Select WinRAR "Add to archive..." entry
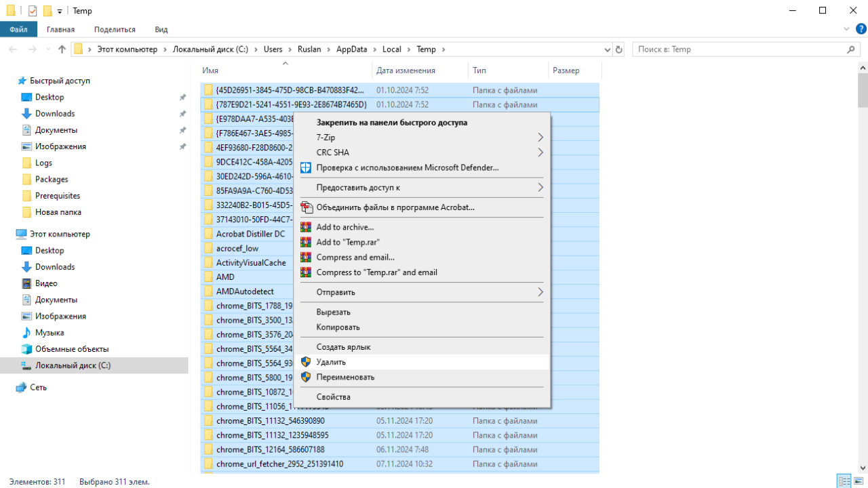The image size is (868, 488). 421,227
